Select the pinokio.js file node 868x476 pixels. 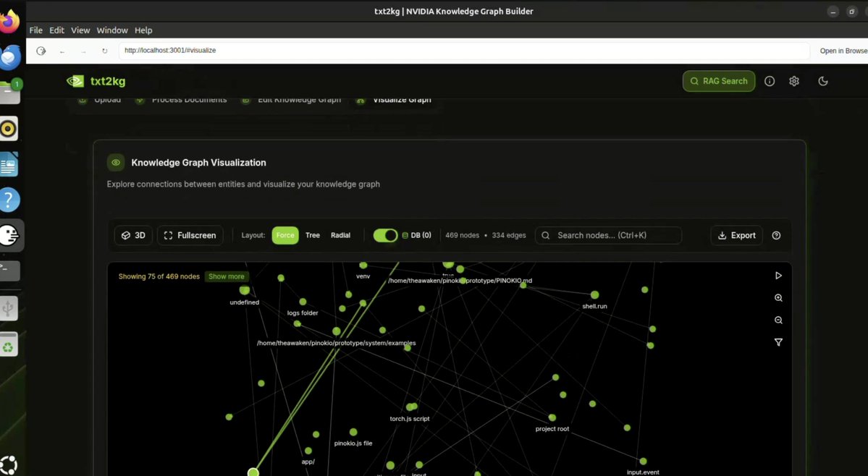click(353, 432)
